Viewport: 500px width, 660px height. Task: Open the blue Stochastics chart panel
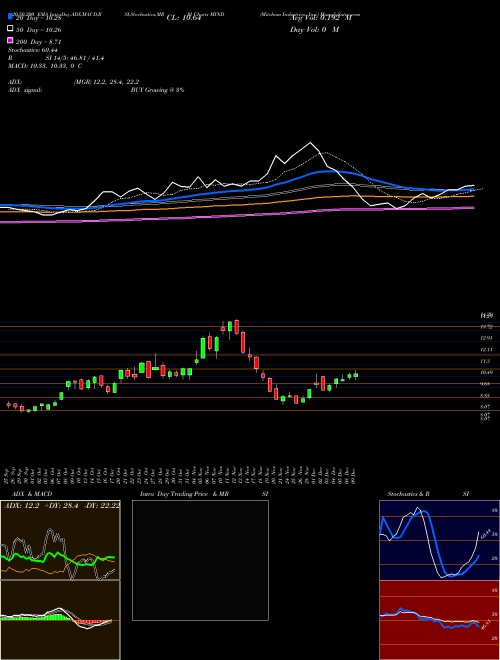(439, 540)
